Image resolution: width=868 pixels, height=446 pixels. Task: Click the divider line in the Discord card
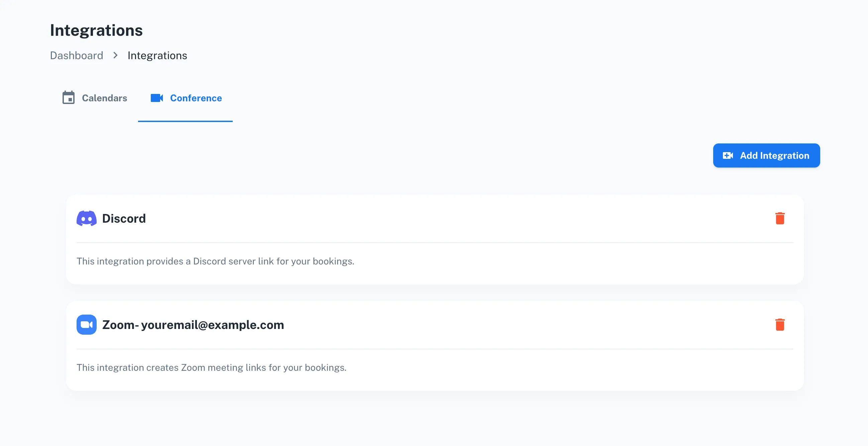(435, 242)
